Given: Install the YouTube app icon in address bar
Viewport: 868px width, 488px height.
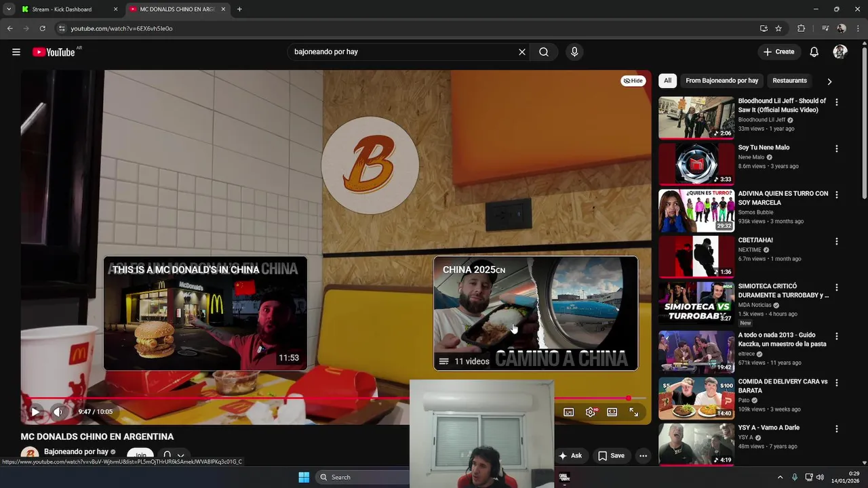Looking at the screenshot, I should pos(764,28).
